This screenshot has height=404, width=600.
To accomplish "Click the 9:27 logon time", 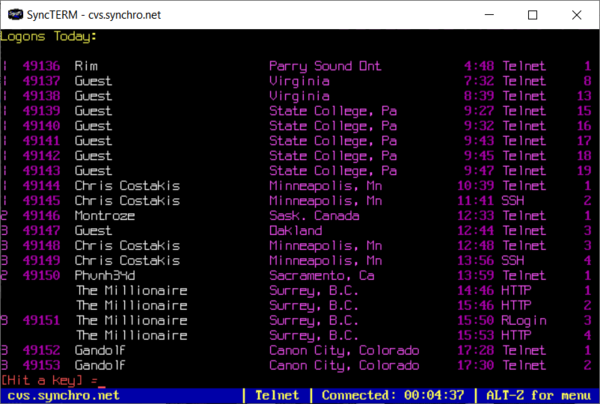I will pos(479,111).
